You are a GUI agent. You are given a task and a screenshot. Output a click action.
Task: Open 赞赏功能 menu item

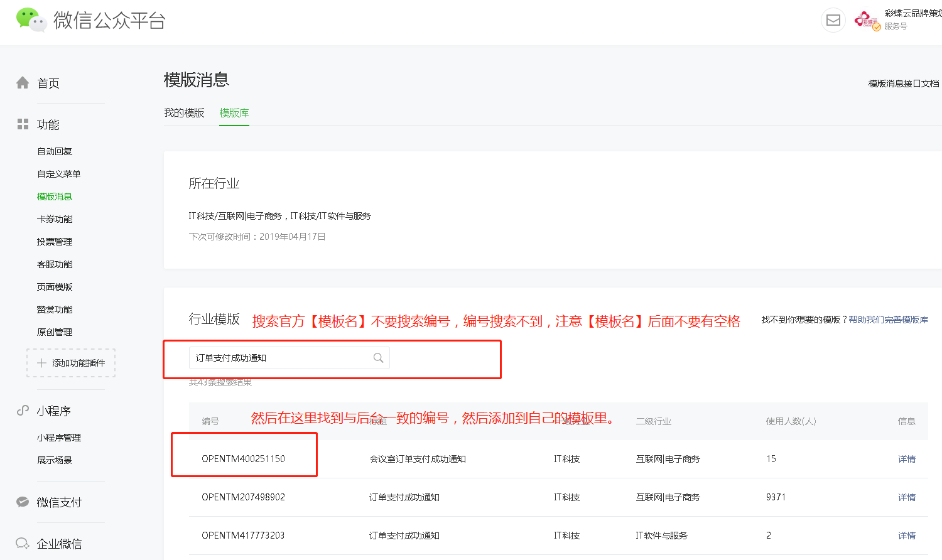point(55,310)
